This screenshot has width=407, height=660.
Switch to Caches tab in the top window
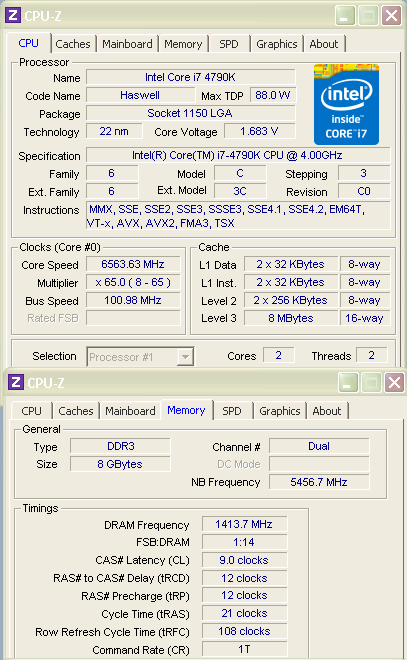(x=73, y=44)
